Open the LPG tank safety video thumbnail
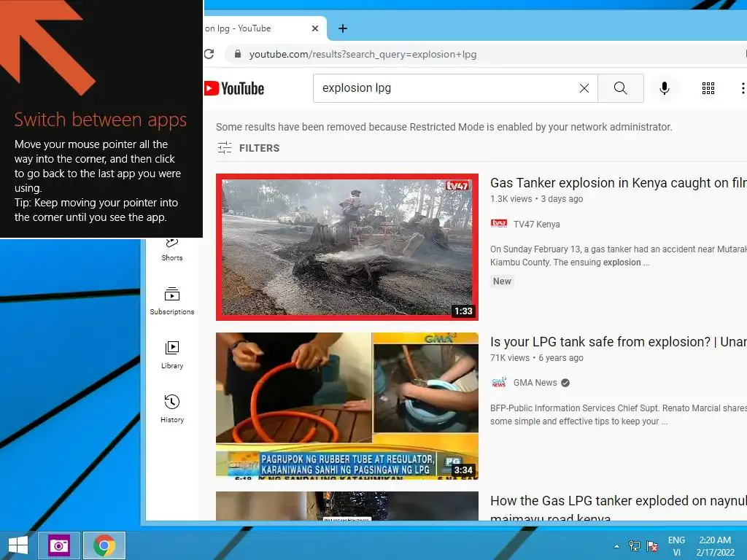Viewport: 747px width, 560px height. [347, 405]
